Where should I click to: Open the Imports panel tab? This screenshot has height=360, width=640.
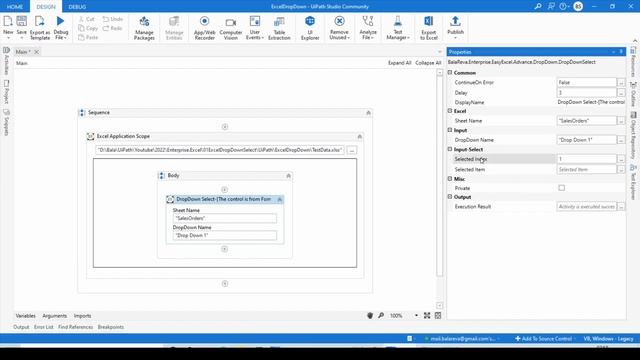click(x=82, y=316)
